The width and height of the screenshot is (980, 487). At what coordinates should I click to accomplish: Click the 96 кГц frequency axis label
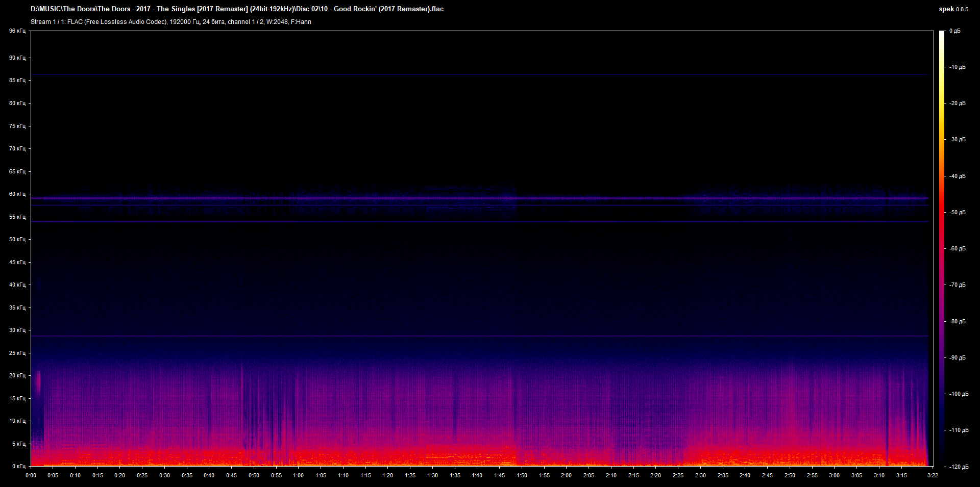click(x=17, y=31)
